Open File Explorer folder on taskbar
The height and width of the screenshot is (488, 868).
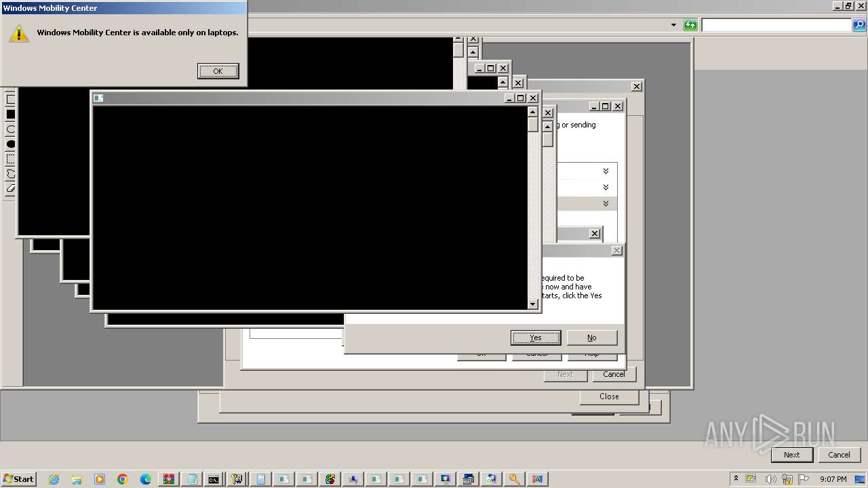[77, 479]
